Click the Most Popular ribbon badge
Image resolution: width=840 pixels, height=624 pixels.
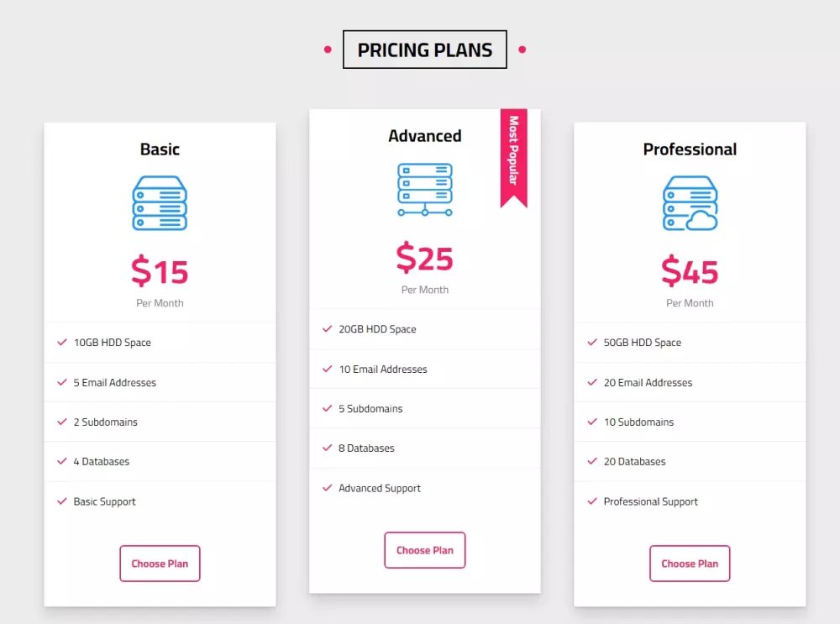[513, 158]
